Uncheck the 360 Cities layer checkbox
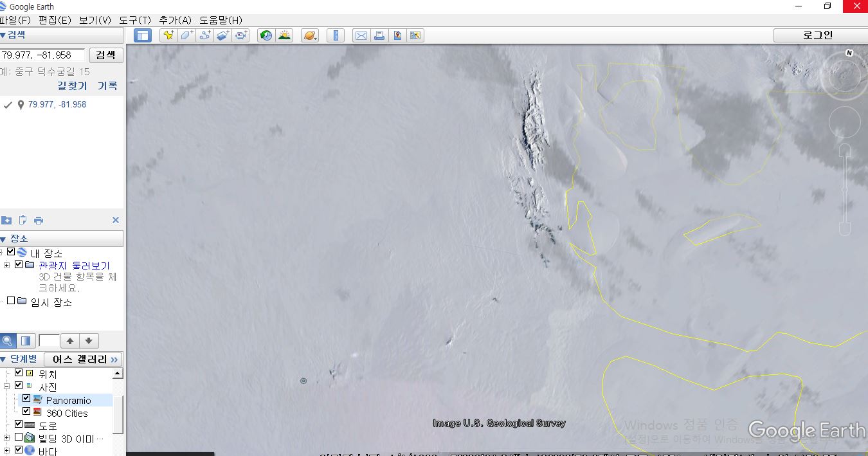This screenshot has height=456, width=868. [26, 412]
